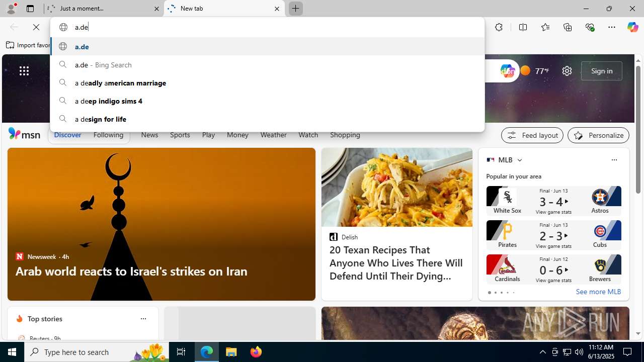The image size is (644, 362).
Task: Click the Sign in button
Action: click(602, 71)
